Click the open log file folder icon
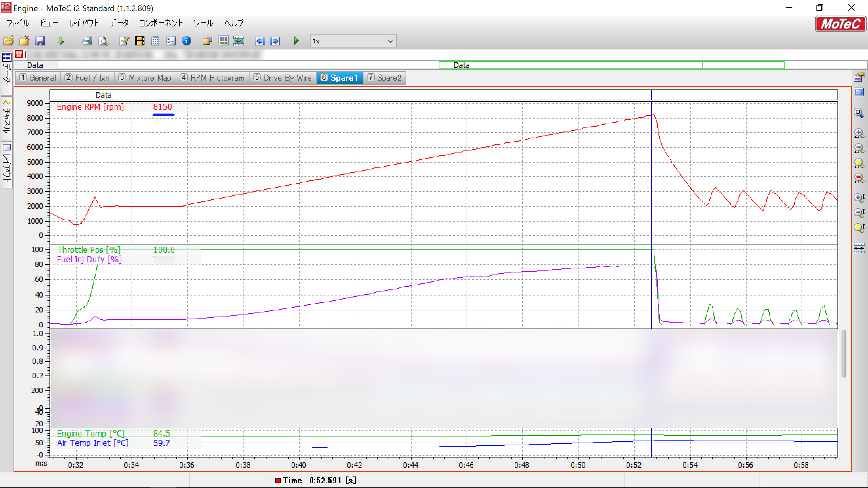The width and height of the screenshot is (868, 488). (x=9, y=41)
